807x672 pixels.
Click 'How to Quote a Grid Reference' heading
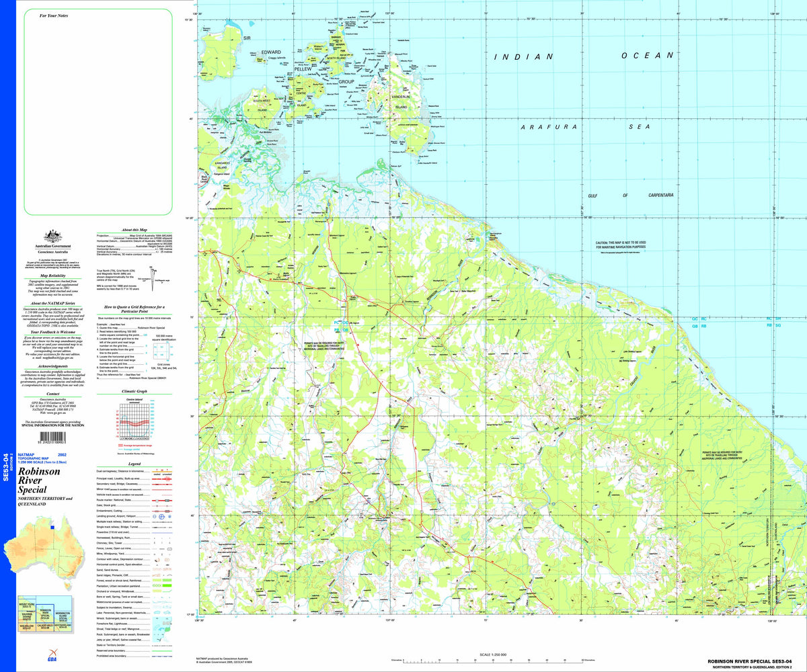[134, 309]
